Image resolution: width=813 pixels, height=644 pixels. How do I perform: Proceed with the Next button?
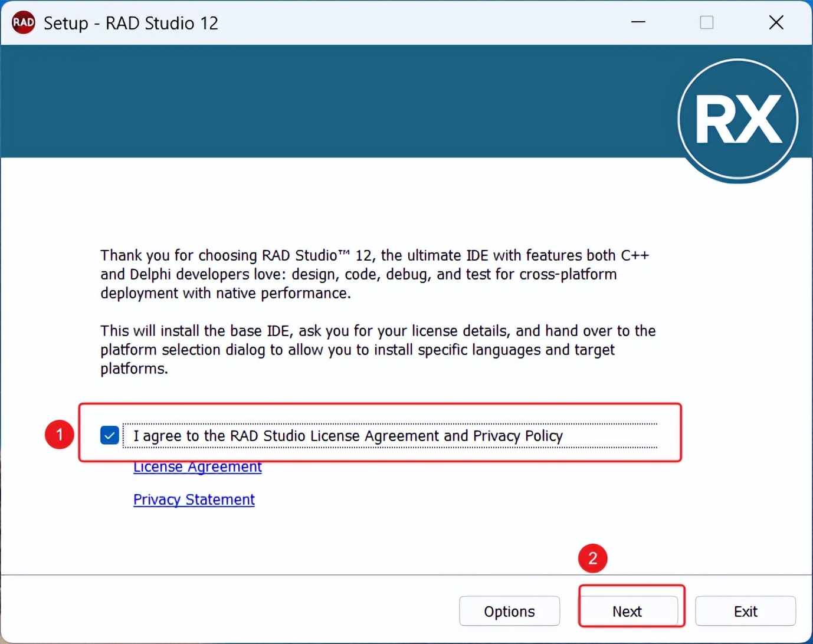pos(627,612)
